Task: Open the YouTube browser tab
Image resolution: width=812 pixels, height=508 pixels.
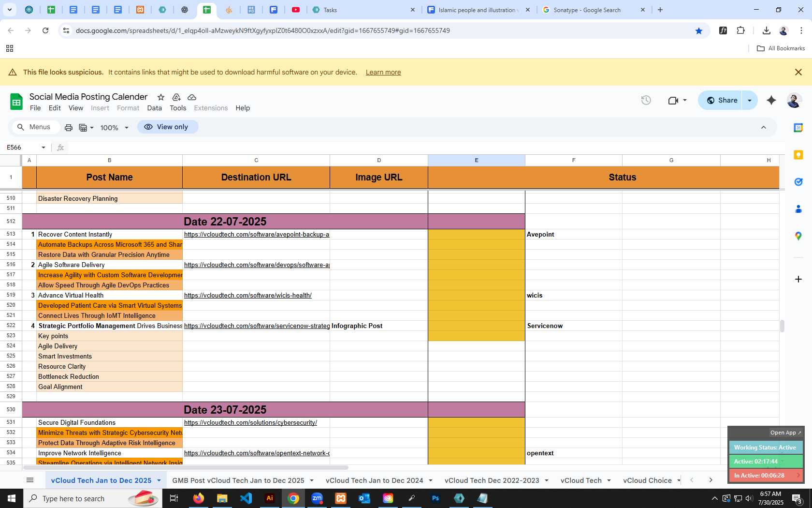Action: coord(296,10)
